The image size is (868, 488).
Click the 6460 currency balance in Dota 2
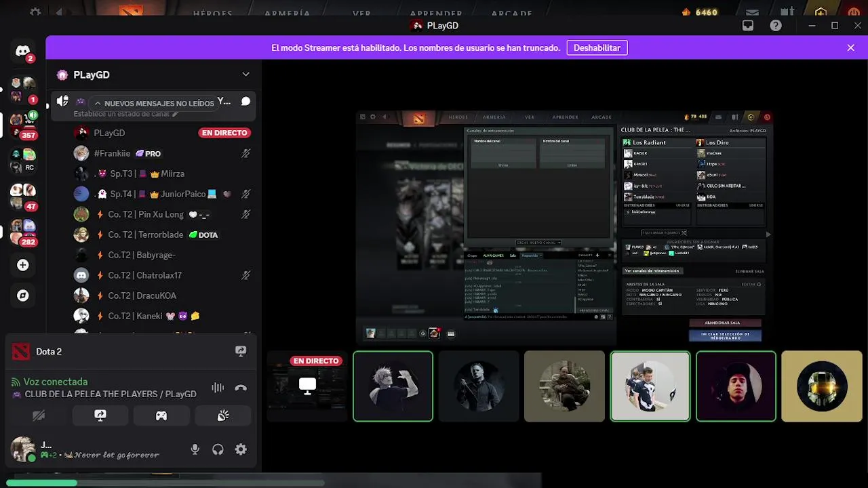(700, 12)
